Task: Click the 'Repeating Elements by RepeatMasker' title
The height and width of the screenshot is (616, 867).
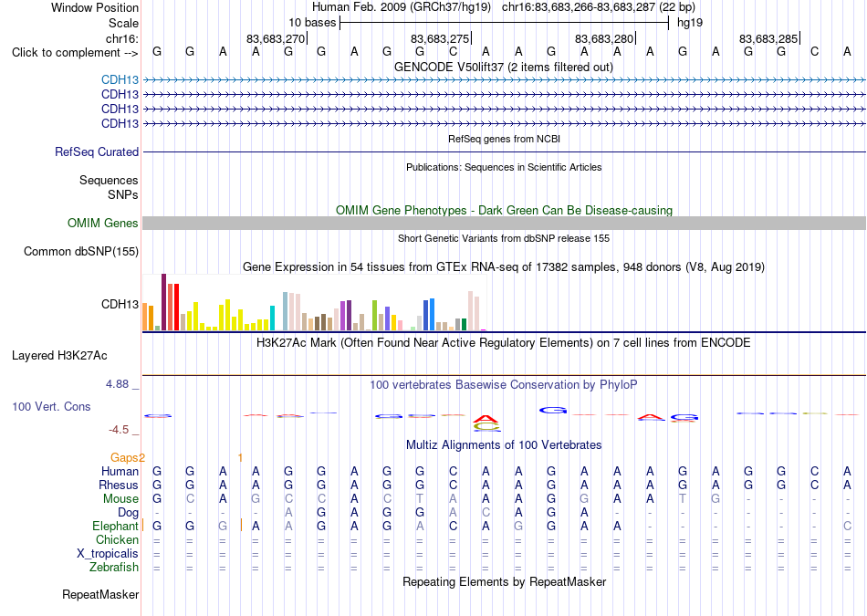Action: point(505,581)
